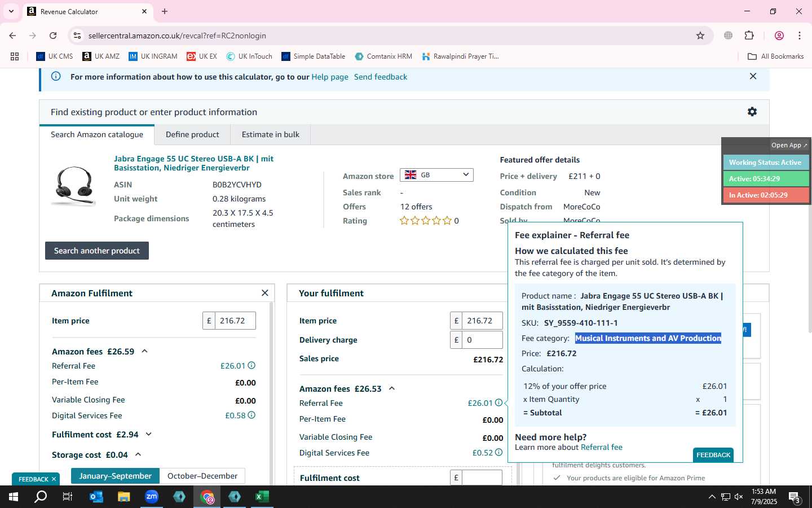The height and width of the screenshot is (508, 812).
Task: Click the Send feedback link
Action: pos(381,77)
